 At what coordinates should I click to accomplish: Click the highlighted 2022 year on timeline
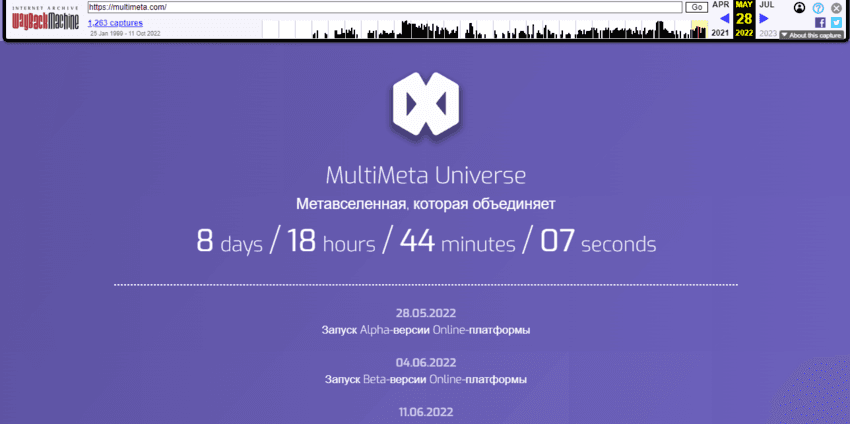[x=744, y=33]
